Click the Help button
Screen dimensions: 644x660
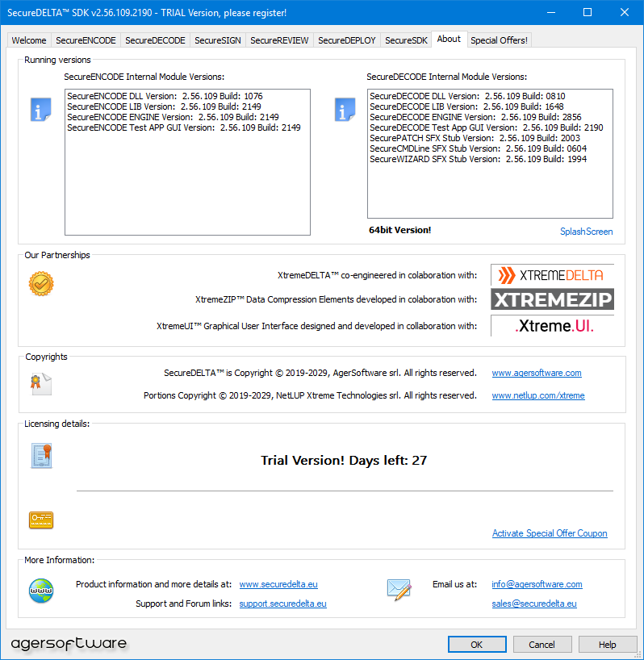[608, 645]
